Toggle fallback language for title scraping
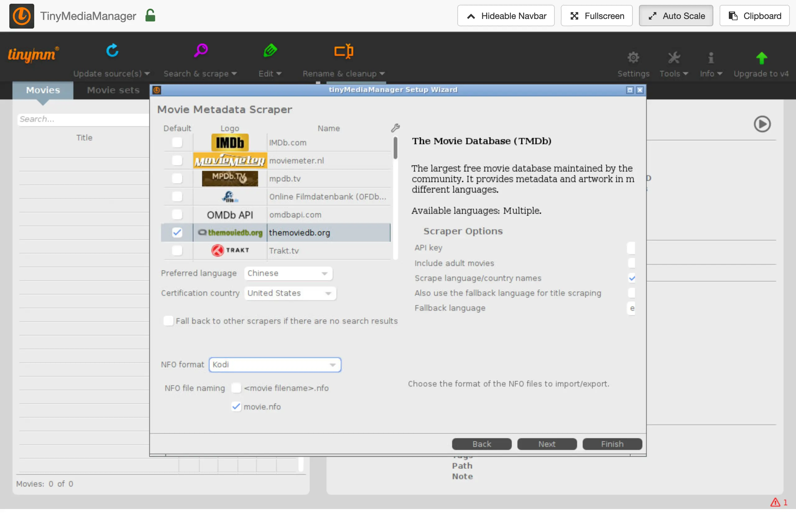 [632, 293]
